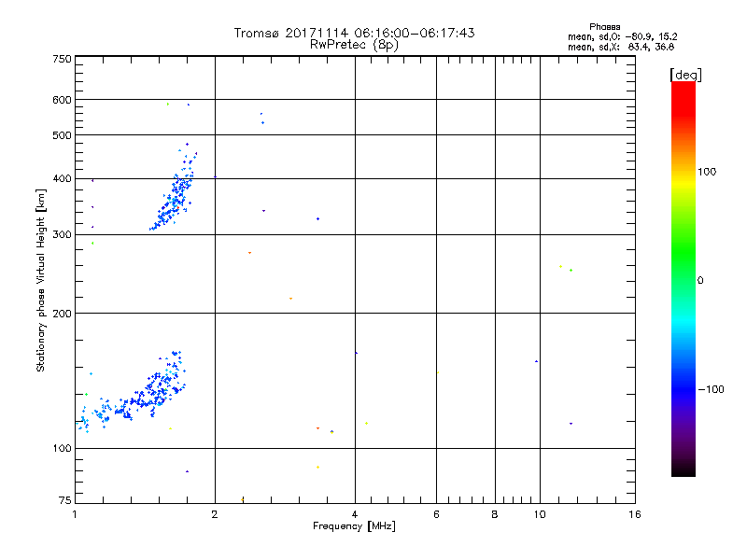Viewport: 747px width, 560px height.
Task: Click the 'mean, sd,X: 83.4, 36.8' line
Action: click(621, 47)
